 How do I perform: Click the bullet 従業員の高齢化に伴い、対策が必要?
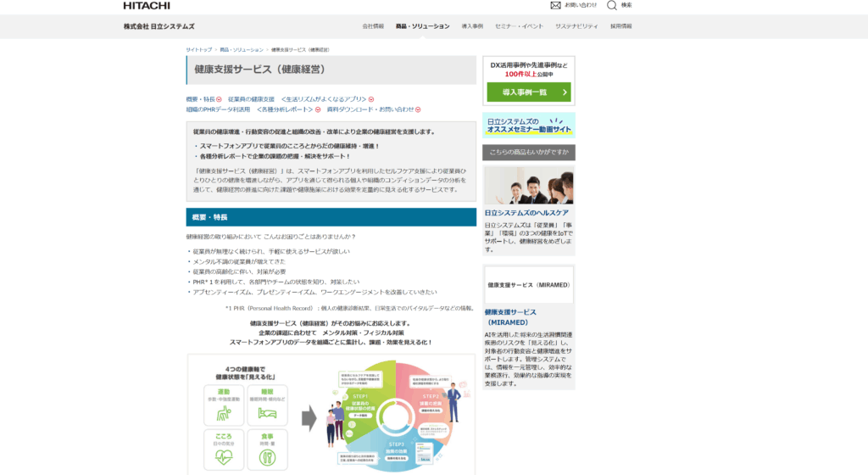pyautogui.click(x=239, y=271)
